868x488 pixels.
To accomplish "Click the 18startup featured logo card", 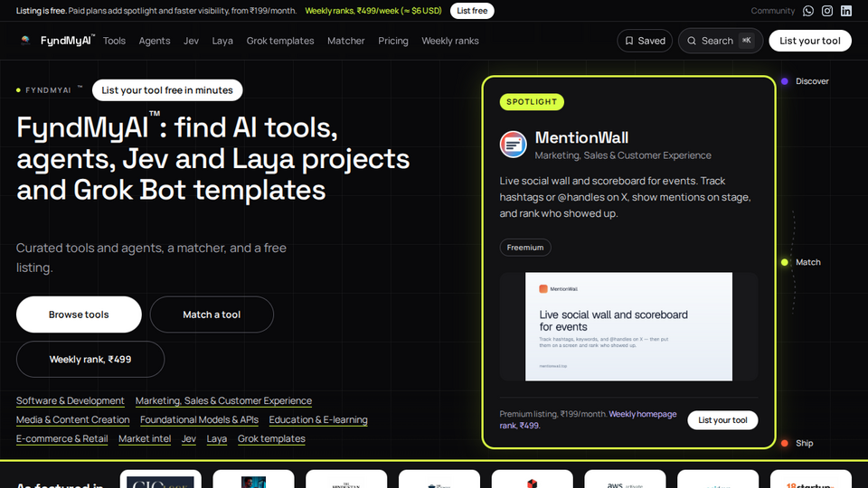I will [x=810, y=479].
